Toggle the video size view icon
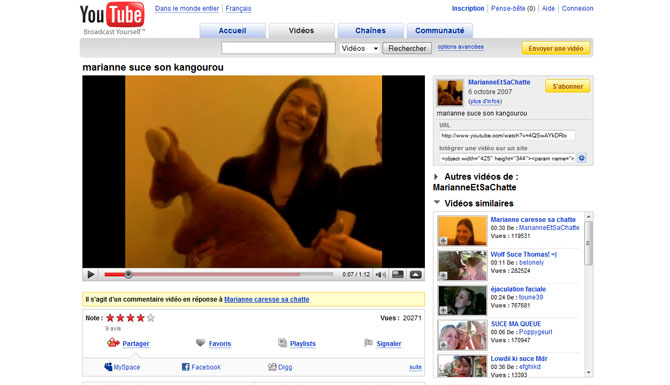The height and width of the screenshot is (385, 670). coord(398,274)
